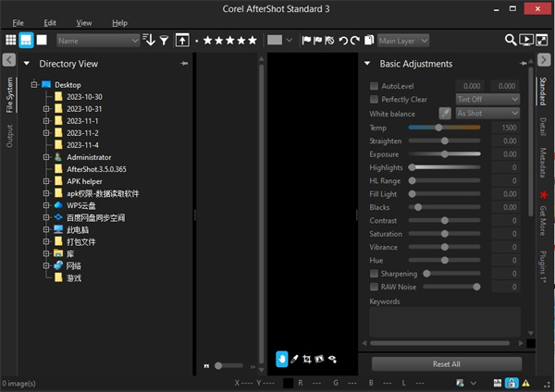This screenshot has width=555, height=392.
Task: Select the crop tool
Action: 307,359
